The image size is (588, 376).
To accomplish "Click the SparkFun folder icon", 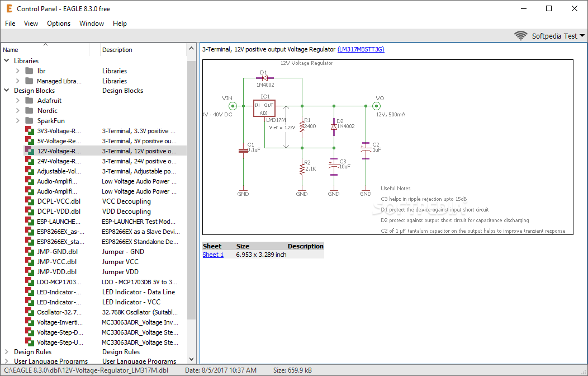I will coord(29,121).
